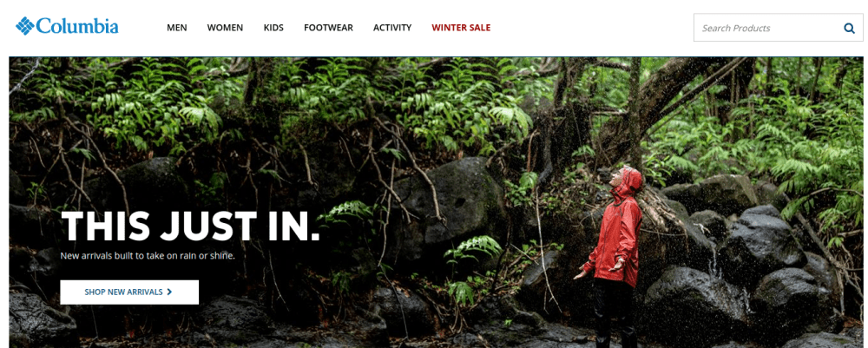The image size is (868, 348).
Task: Click the magnifying glass search icon
Action: point(849,29)
